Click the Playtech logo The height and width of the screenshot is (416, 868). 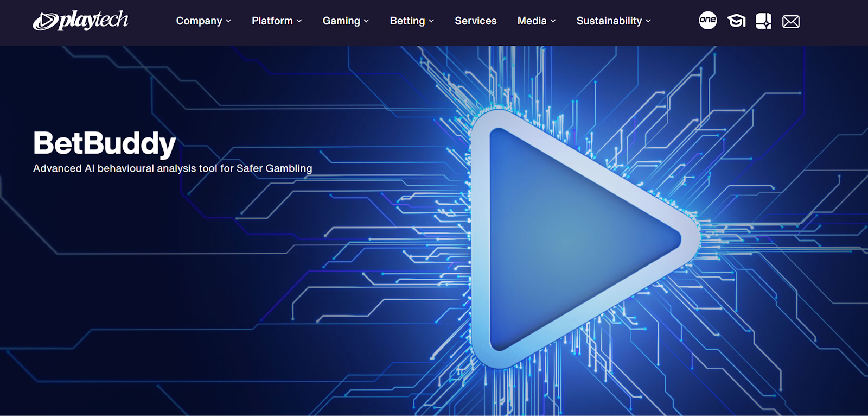[x=80, y=21]
